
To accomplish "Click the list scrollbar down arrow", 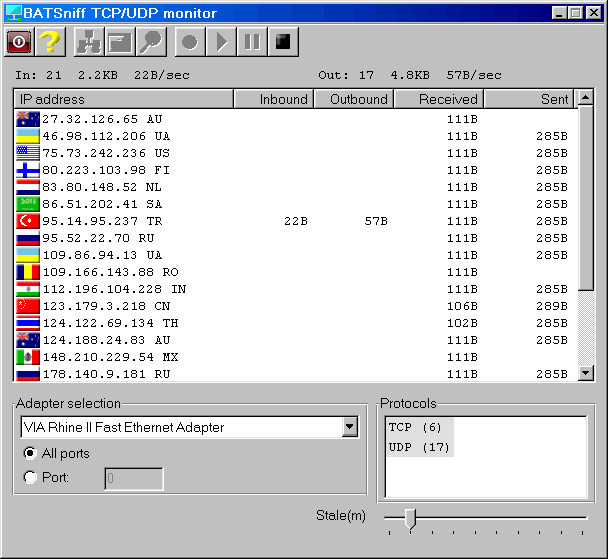I will pos(586,373).
